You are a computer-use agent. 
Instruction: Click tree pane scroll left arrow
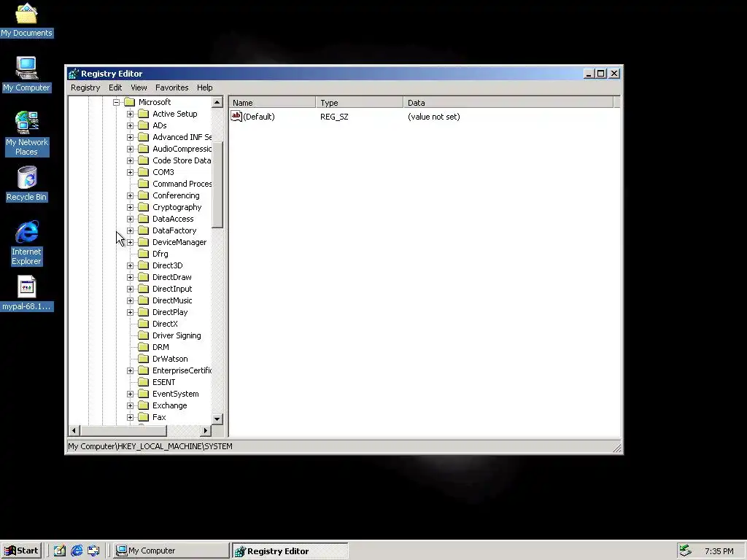tap(74, 430)
